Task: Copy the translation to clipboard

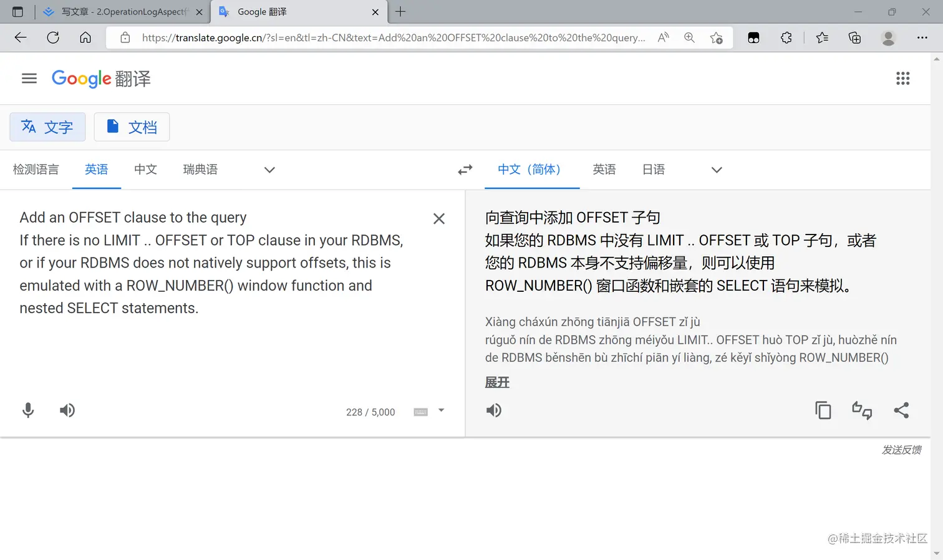Action: pyautogui.click(x=823, y=410)
